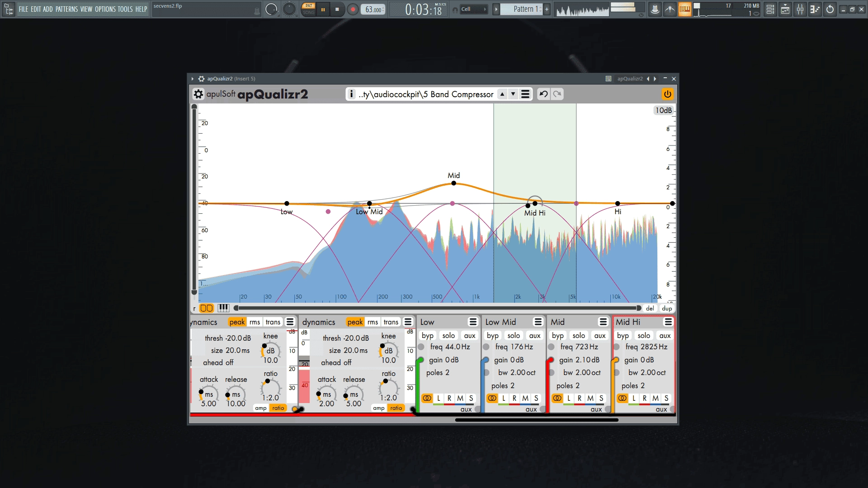Screen dimensions: 868x488
Task: Click the piano keyboard icon below graph
Action: tap(223, 308)
